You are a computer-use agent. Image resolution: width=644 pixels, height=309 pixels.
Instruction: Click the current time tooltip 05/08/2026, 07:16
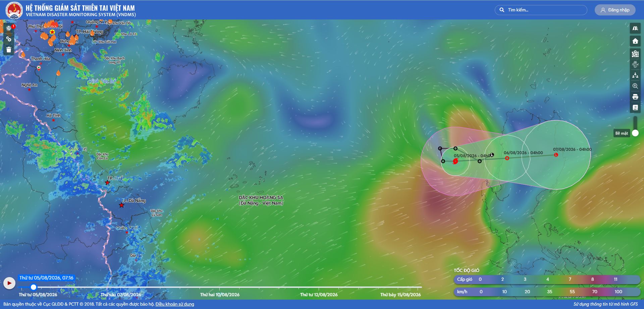click(x=46, y=278)
